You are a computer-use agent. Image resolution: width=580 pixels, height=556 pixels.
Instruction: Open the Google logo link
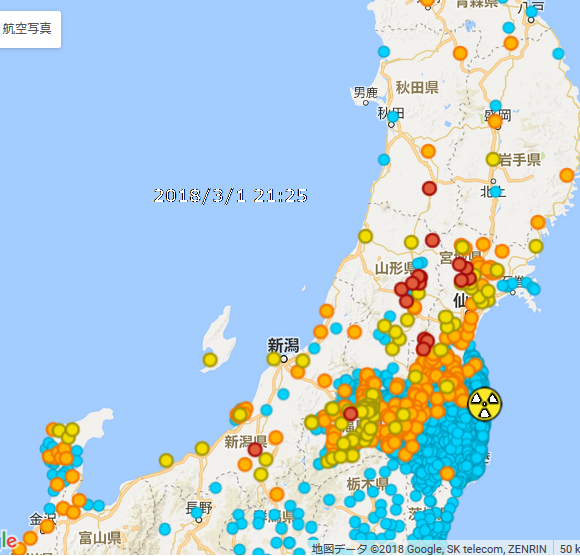8,542
